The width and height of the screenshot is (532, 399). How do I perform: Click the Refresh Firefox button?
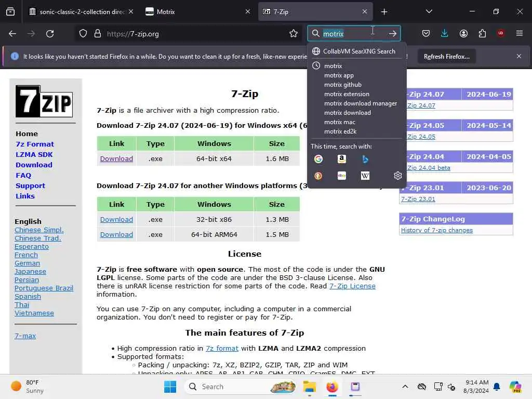point(446,57)
